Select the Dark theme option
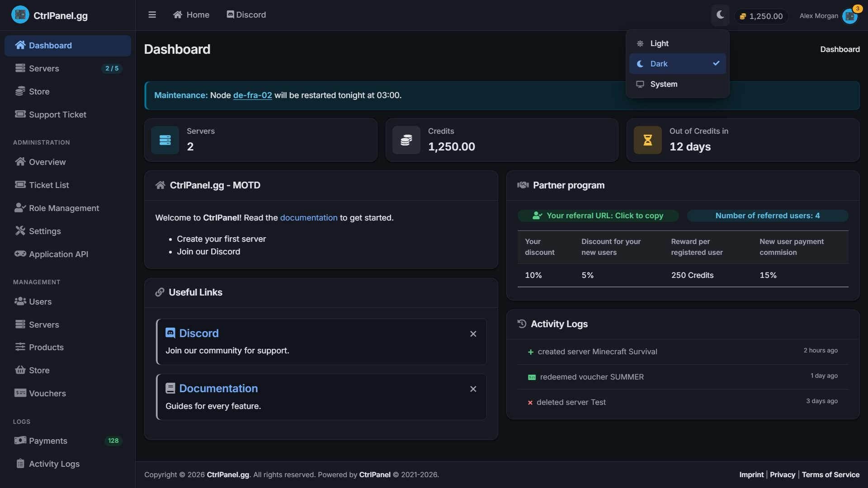 [x=677, y=64]
